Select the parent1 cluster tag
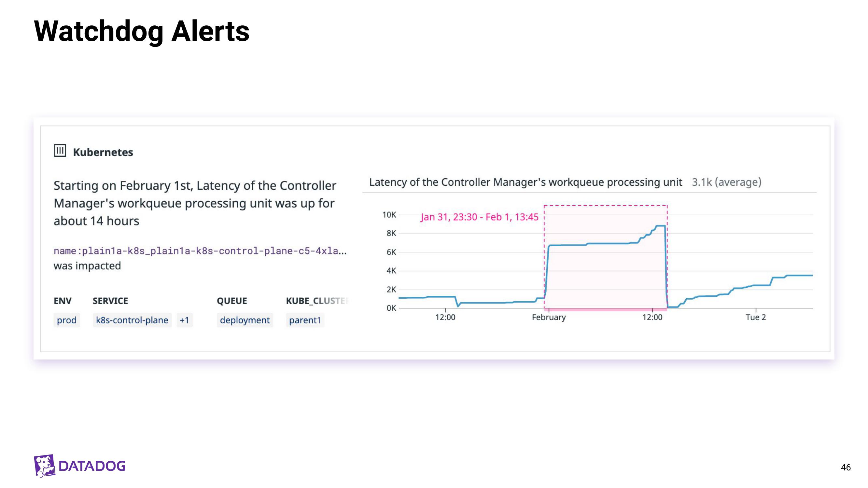Viewport: 868px width, 488px height. point(305,320)
